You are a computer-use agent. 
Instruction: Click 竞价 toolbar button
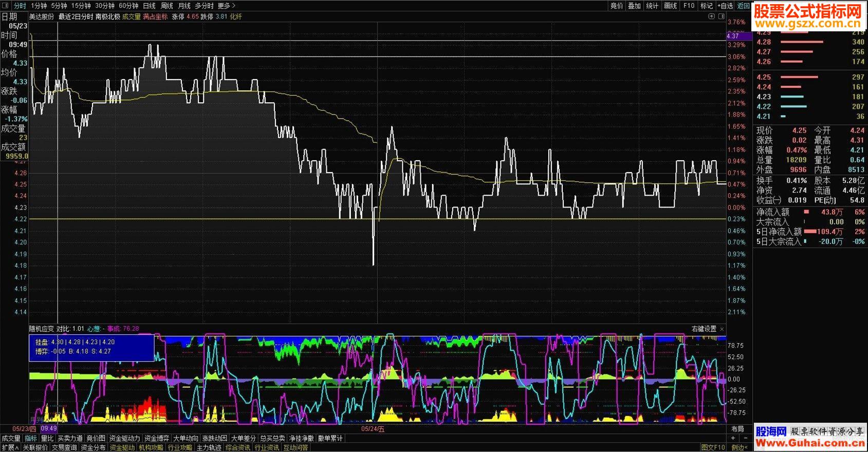pyautogui.click(x=617, y=6)
